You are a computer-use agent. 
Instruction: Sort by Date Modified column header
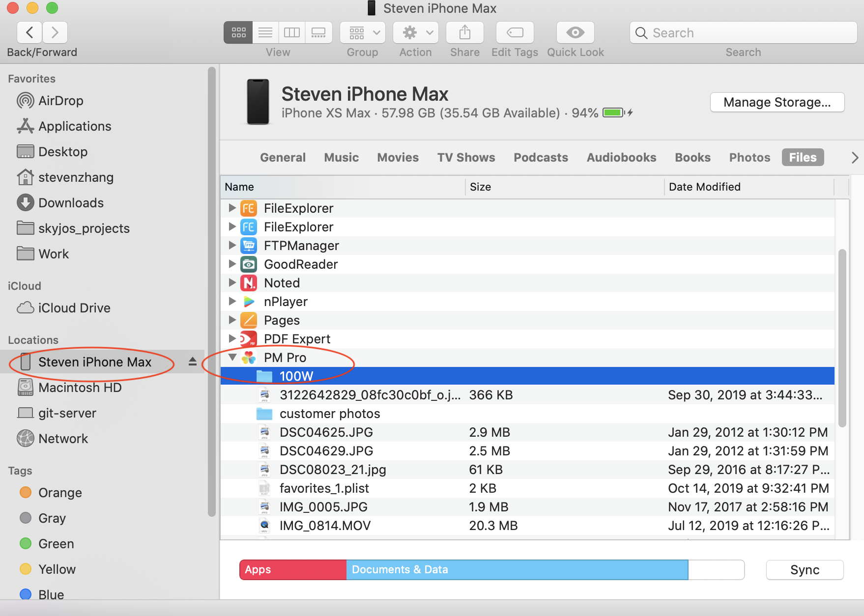click(749, 187)
